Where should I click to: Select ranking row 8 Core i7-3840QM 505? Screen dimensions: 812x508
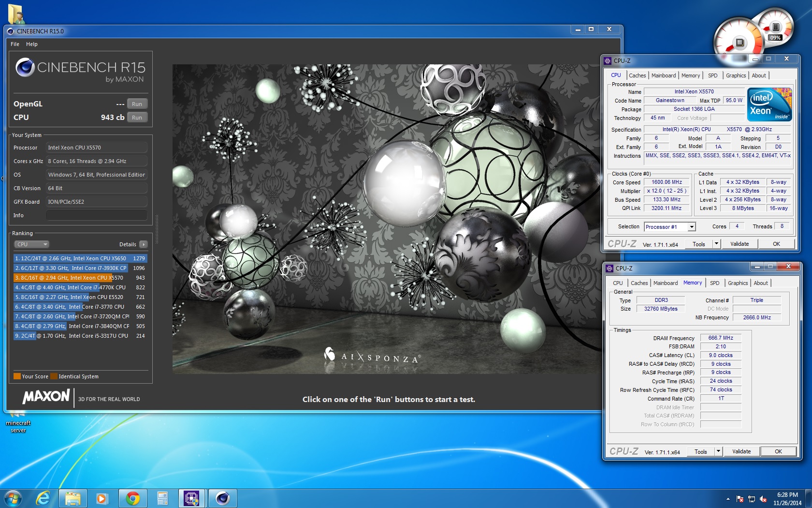80,326
